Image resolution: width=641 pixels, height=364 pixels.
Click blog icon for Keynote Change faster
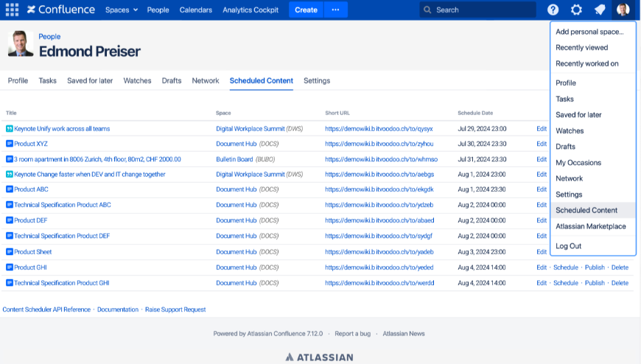10,175
